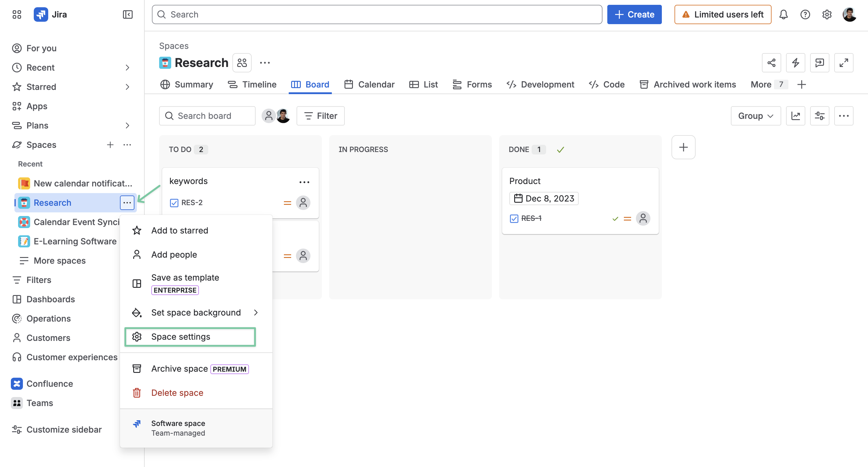Image resolution: width=868 pixels, height=467 pixels.
Task: Switch to the Calendar tab
Action: click(369, 84)
